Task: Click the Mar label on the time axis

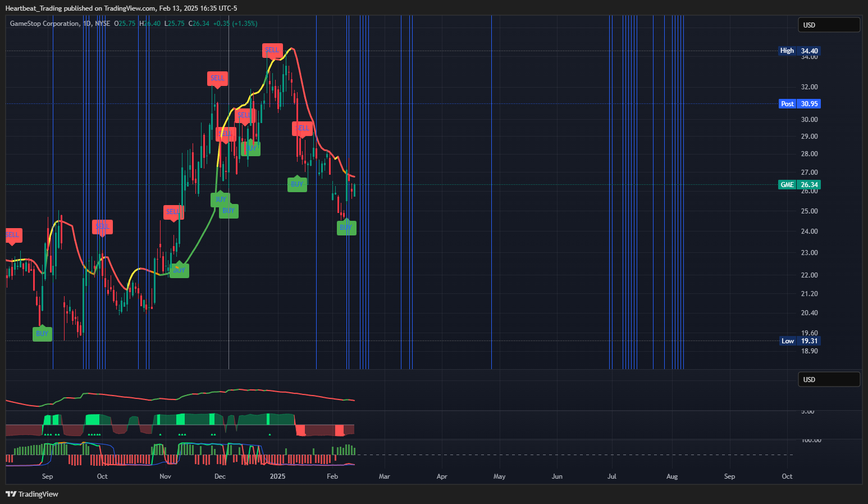Action: point(385,476)
